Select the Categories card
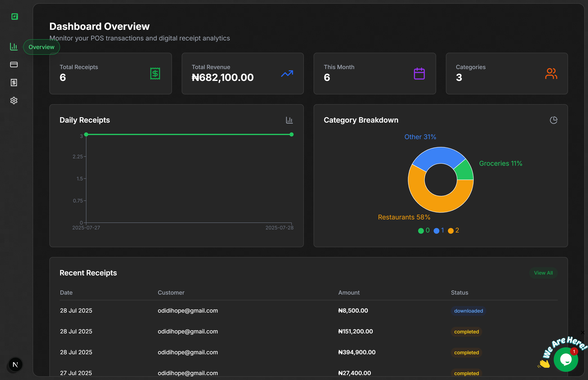This screenshot has height=380, width=588. point(507,74)
